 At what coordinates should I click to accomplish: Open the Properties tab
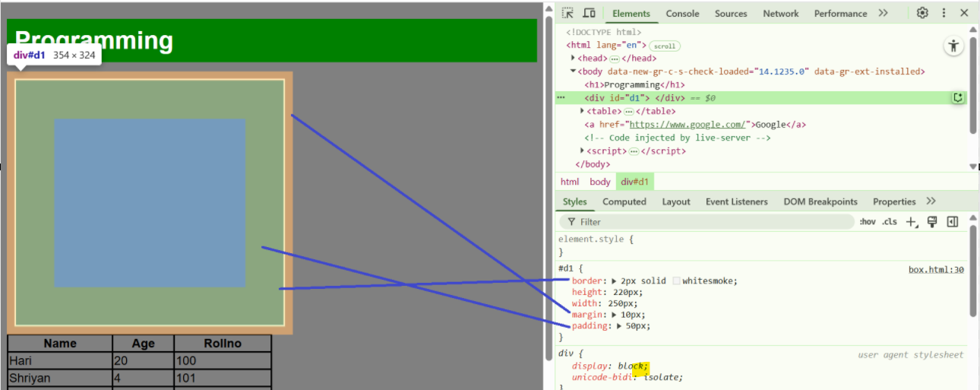coord(894,201)
